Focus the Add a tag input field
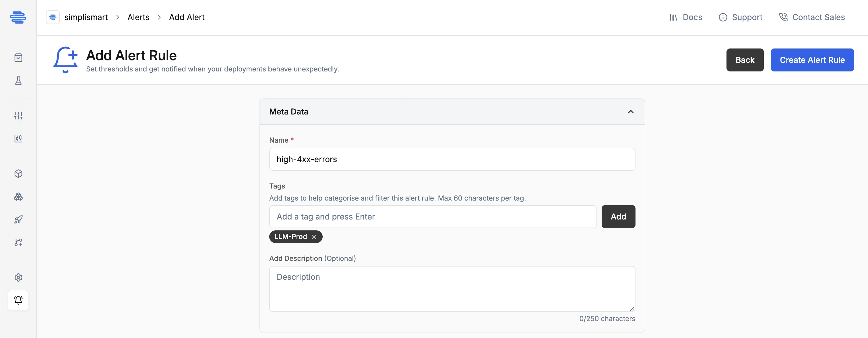Viewport: 868px width, 338px height. point(433,217)
